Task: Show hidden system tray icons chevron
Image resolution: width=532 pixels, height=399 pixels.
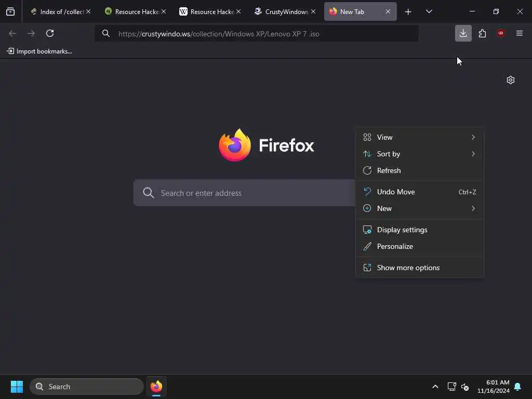Action: tap(435, 387)
